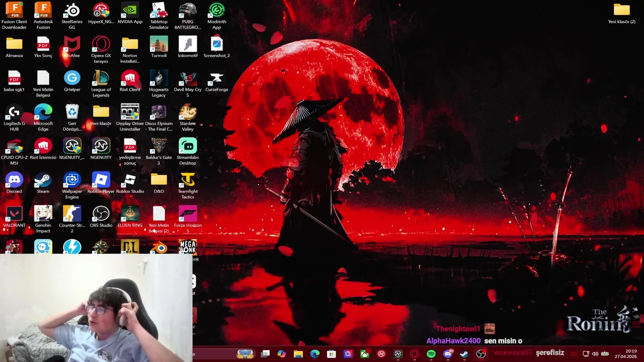Launch Tabletop Simulator from the desktop
This screenshot has height=362, width=644.
coord(159,16)
